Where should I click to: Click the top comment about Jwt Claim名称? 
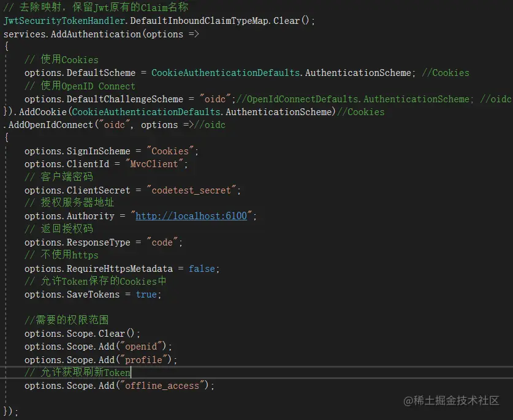[x=96, y=7]
